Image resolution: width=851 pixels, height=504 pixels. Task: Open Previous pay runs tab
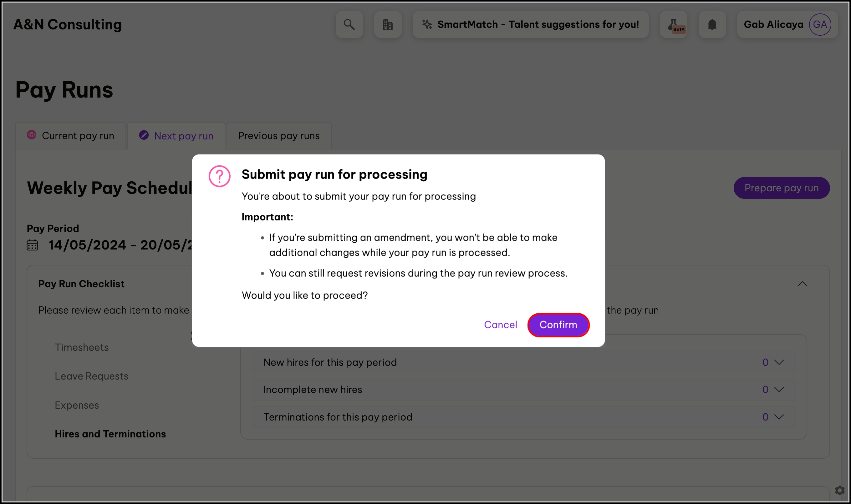click(279, 136)
